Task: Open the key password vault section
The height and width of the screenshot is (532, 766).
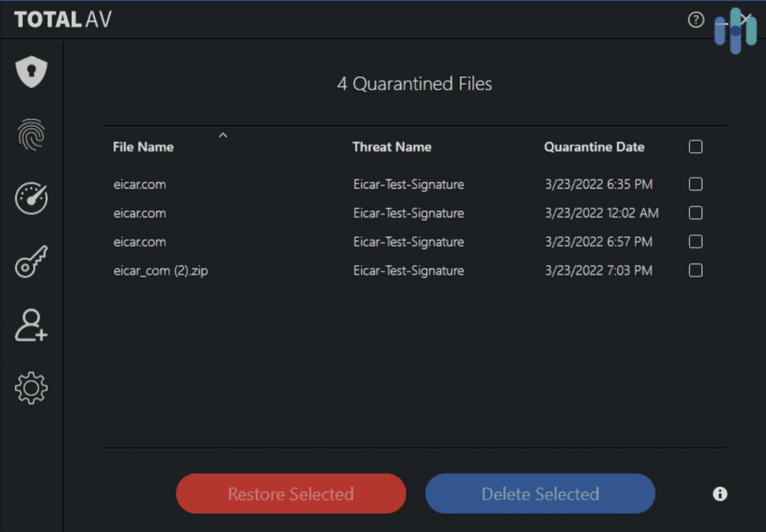Action: 32,261
